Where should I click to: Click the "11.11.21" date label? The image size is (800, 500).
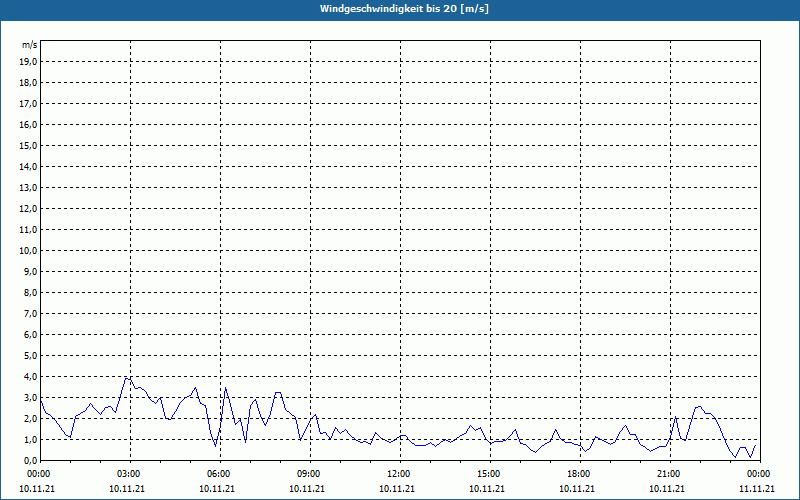pyautogui.click(x=757, y=488)
